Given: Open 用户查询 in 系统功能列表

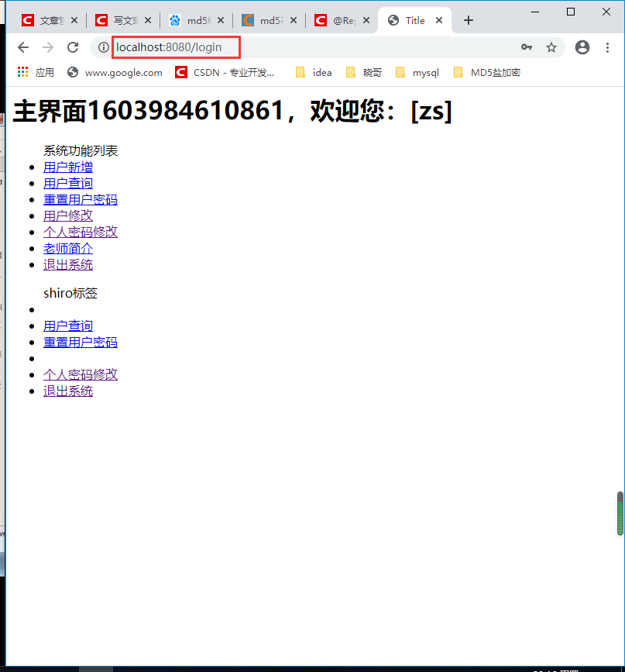Looking at the screenshot, I should point(68,184).
